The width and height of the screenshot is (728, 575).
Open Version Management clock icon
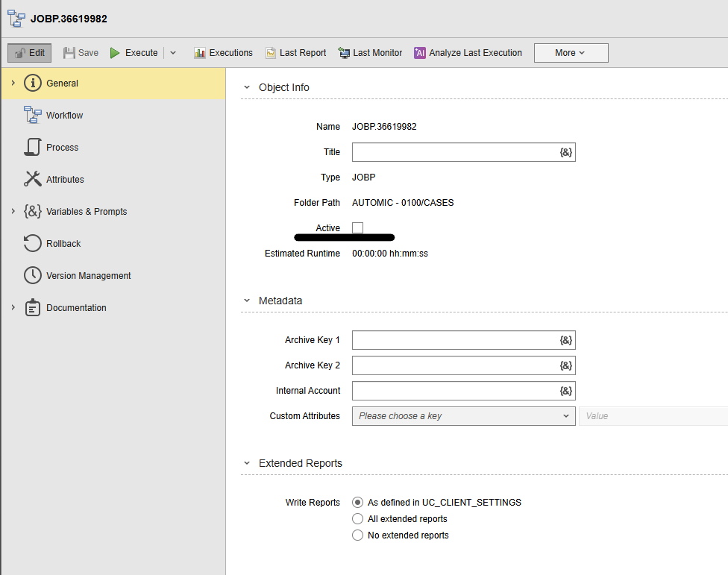pos(33,275)
